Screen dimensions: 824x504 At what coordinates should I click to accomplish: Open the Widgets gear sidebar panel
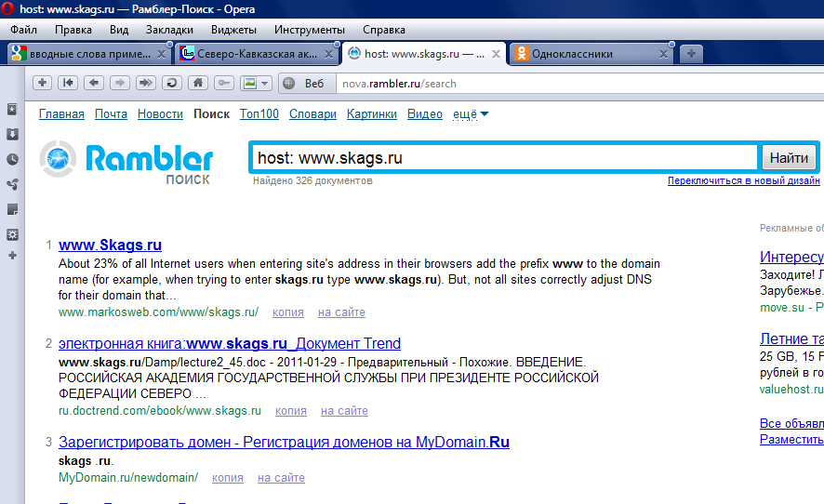[12, 235]
